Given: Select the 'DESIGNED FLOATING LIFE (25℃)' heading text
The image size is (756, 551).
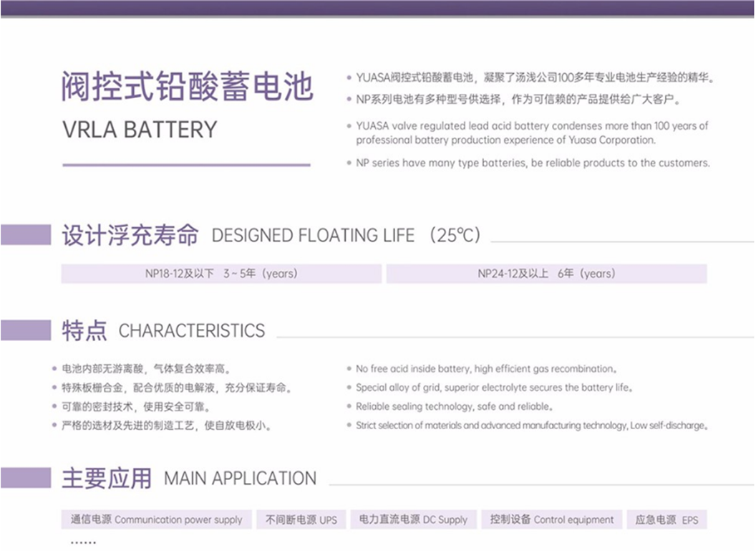Looking at the screenshot, I should 346,236.
